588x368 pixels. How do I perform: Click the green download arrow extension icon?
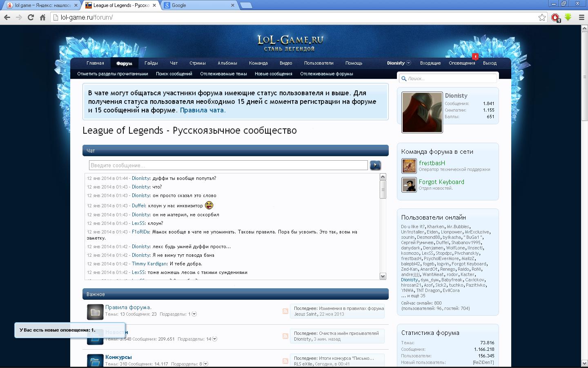point(568,17)
